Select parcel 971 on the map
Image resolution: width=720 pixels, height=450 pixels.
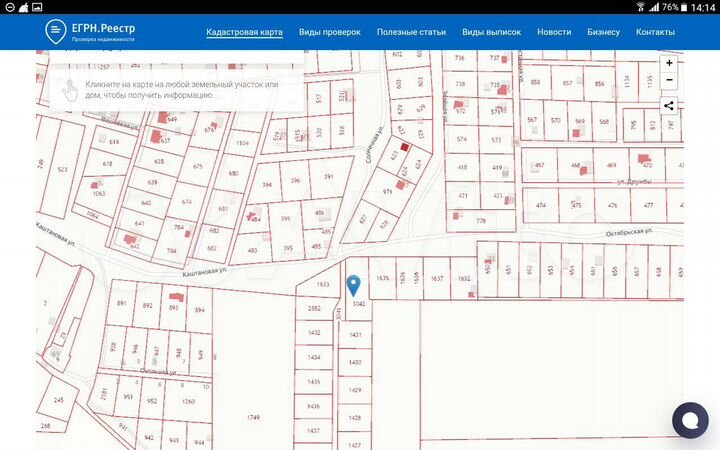388,191
